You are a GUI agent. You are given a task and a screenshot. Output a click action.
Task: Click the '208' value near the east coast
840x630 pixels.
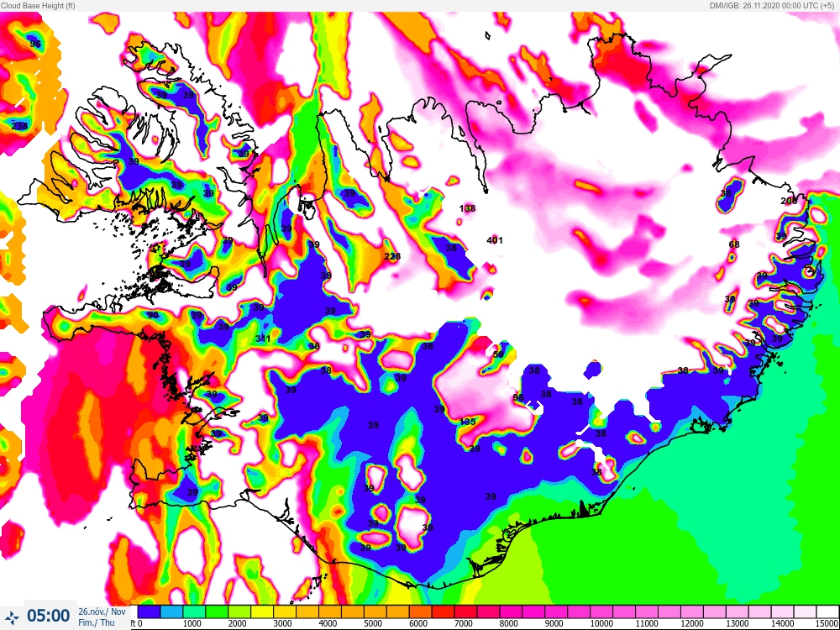(789, 201)
